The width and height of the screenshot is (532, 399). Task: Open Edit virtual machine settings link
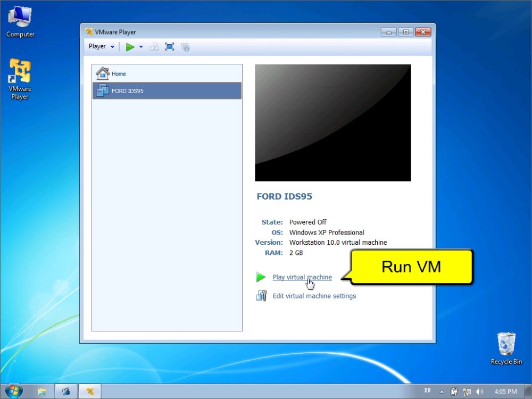click(x=314, y=296)
